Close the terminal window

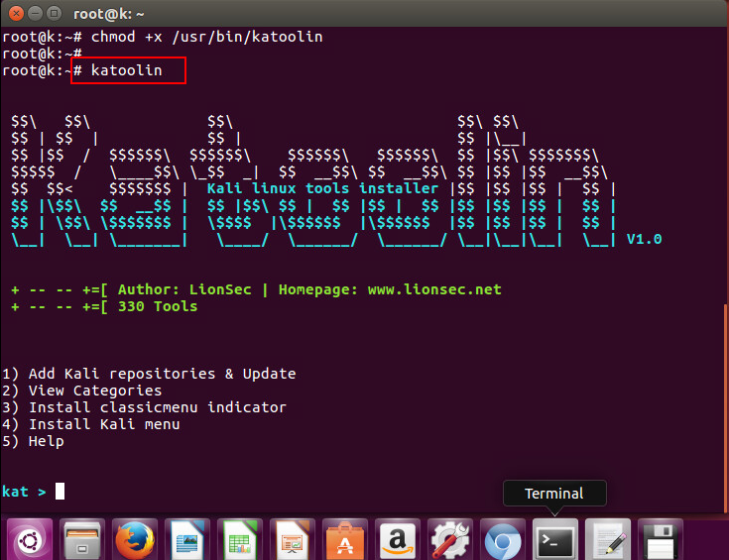16,14
